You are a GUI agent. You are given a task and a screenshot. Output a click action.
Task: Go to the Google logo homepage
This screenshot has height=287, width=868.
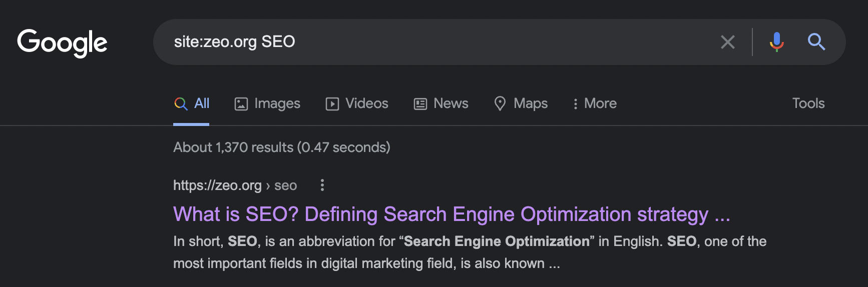click(63, 43)
